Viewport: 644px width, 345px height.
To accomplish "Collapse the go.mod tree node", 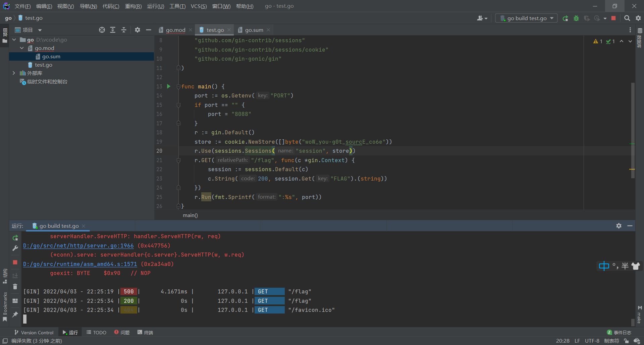I will (x=22, y=48).
